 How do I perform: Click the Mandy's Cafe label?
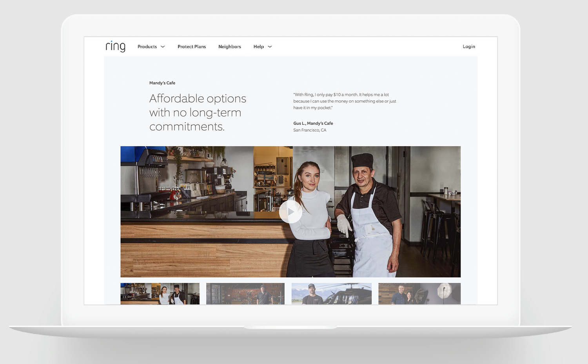pyautogui.click(x=162, y=83)
